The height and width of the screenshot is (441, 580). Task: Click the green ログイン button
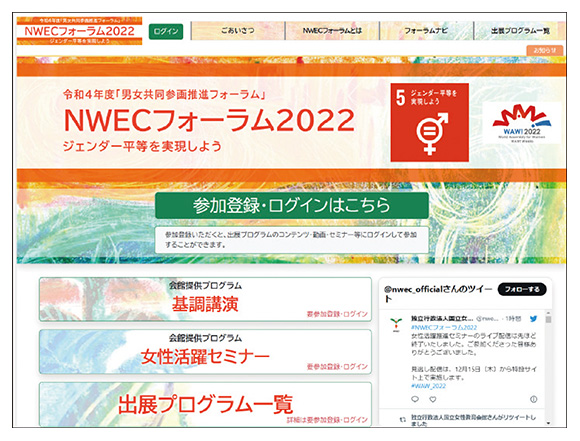(166, 31)
